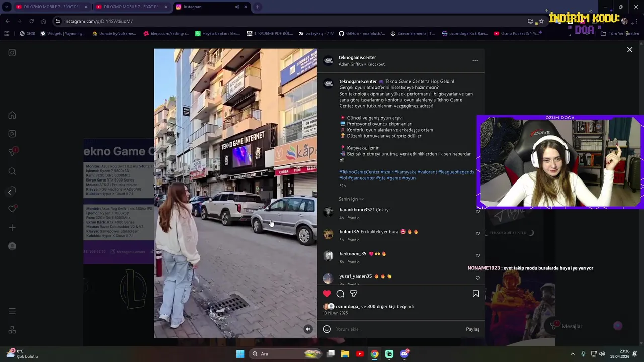View the 300 diğer kişi likes list
The width and height of the screenshot is (644, 362).
381,307
